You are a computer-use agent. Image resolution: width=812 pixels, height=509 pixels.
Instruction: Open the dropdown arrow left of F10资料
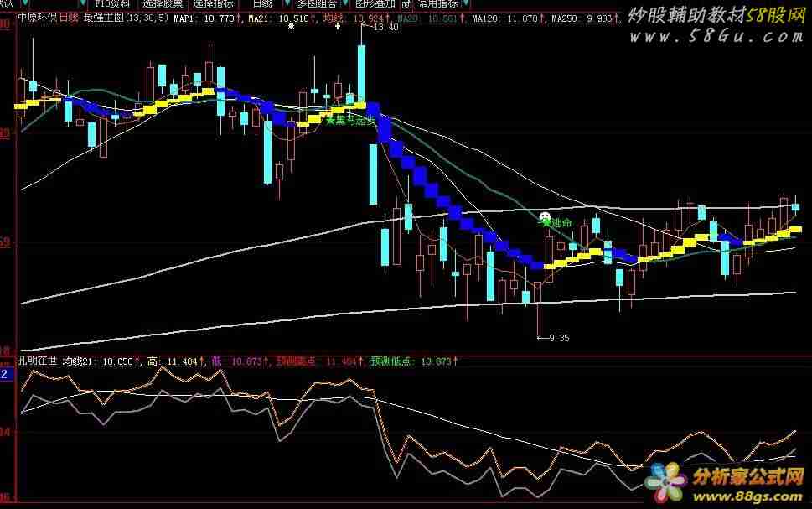point(84,3)
